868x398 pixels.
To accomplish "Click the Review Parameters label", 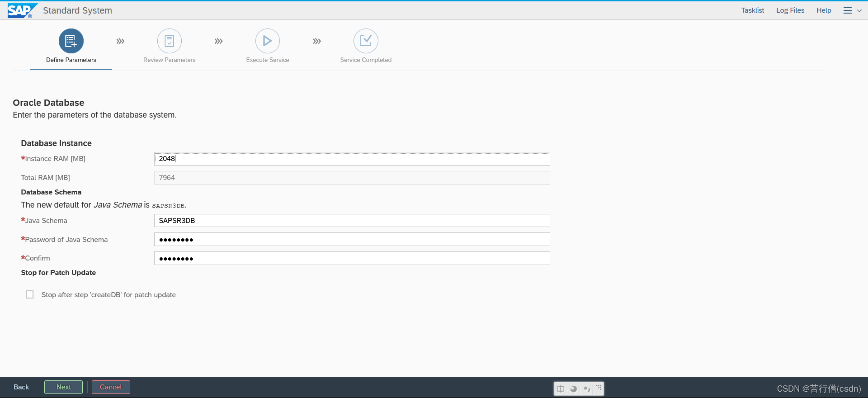I will (x=170, y=60).
